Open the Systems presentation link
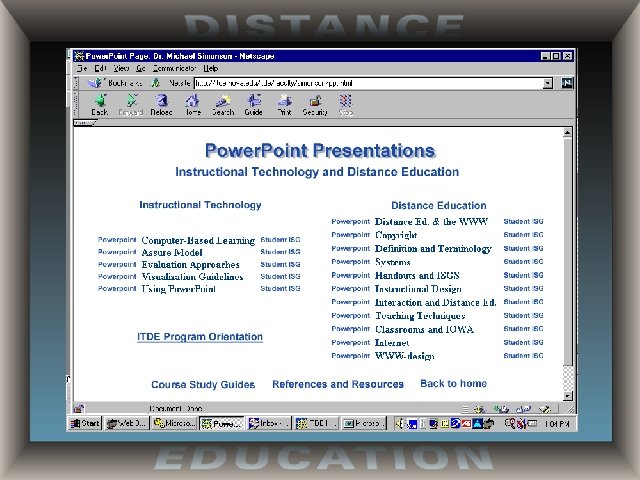 tap(393, 262)
